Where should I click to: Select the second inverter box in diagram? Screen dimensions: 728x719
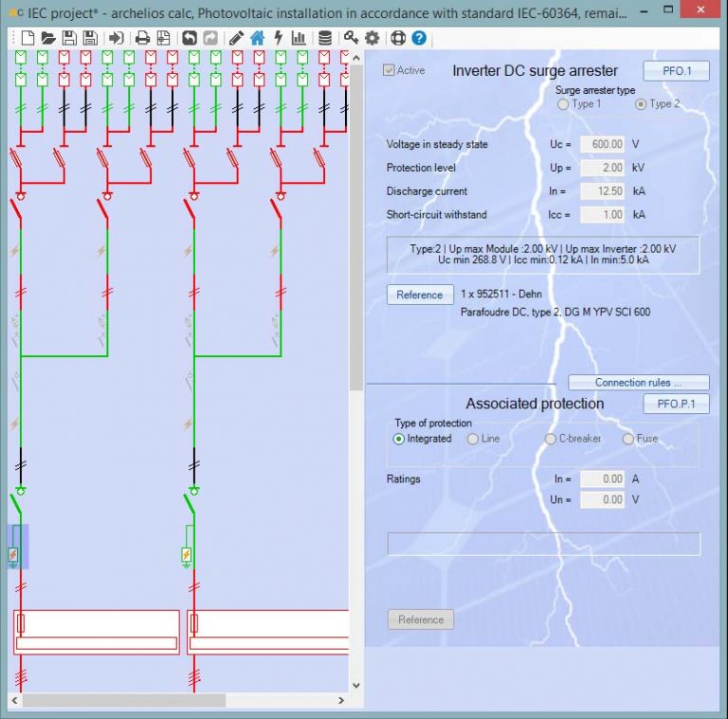click(x=268, y=632)
